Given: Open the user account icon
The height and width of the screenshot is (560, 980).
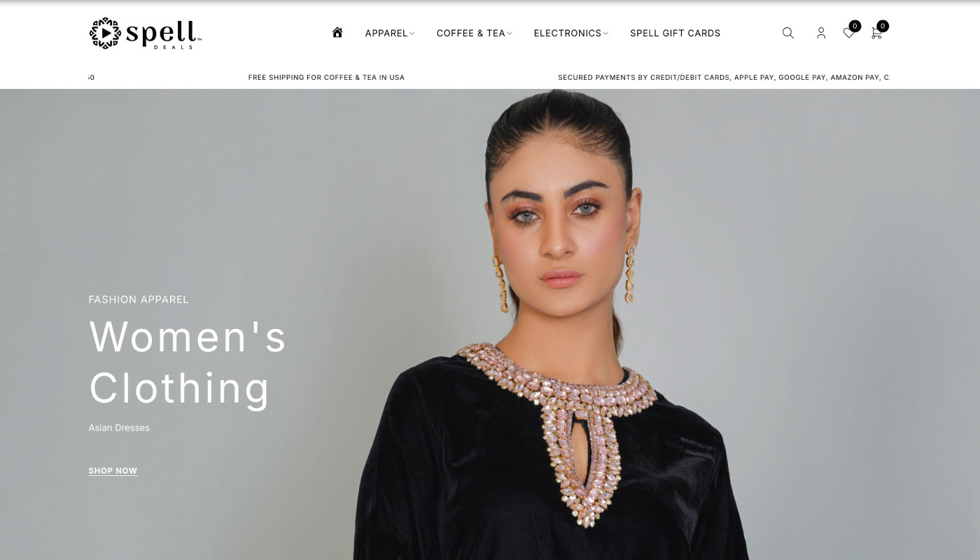Looking at the screenshot, I should (821, 33).
